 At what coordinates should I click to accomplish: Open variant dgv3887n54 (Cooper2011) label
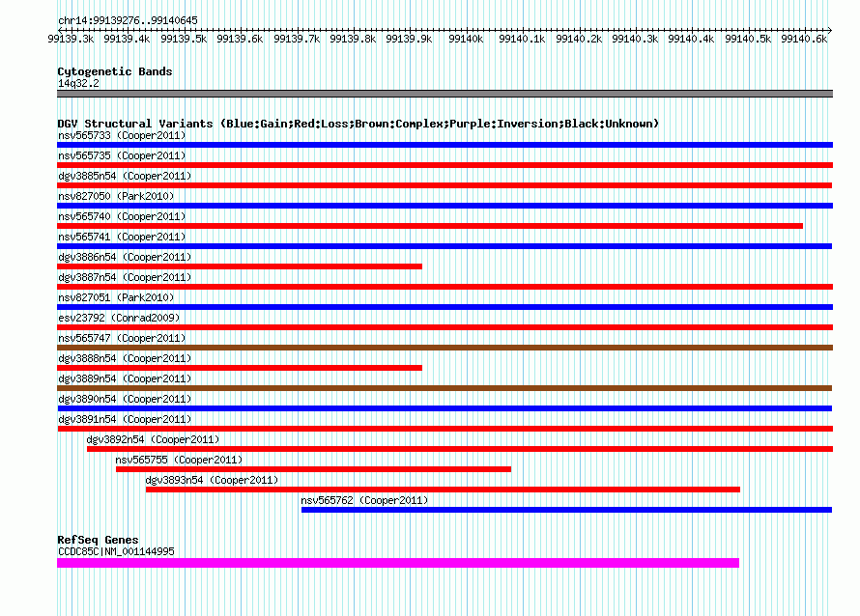[x=125, y=277]
